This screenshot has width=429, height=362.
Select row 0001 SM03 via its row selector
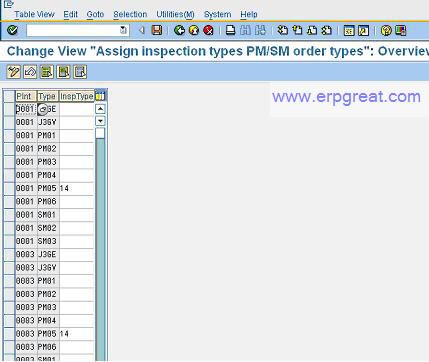pos(9,241)
